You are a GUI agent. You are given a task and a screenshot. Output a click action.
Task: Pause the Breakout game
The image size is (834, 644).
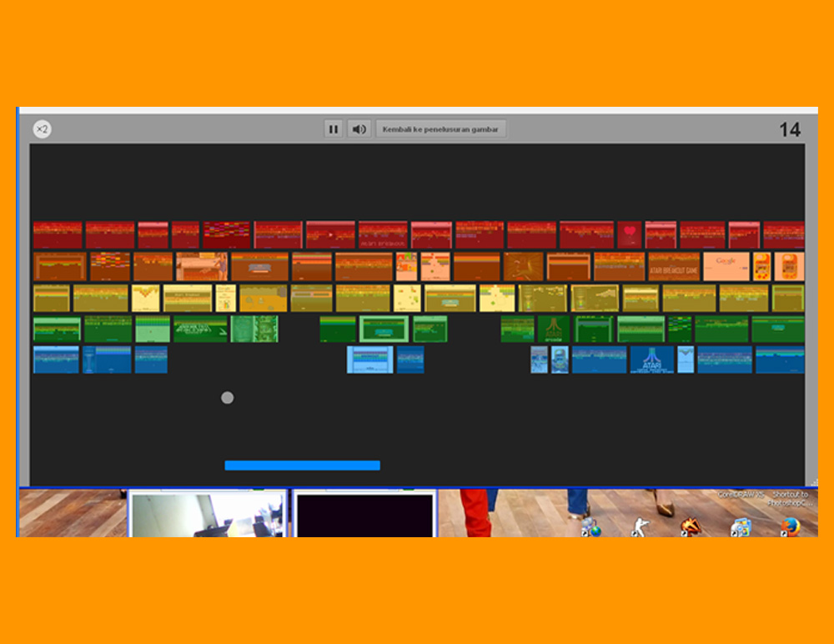pyautogui.click(x=334, y=129)
